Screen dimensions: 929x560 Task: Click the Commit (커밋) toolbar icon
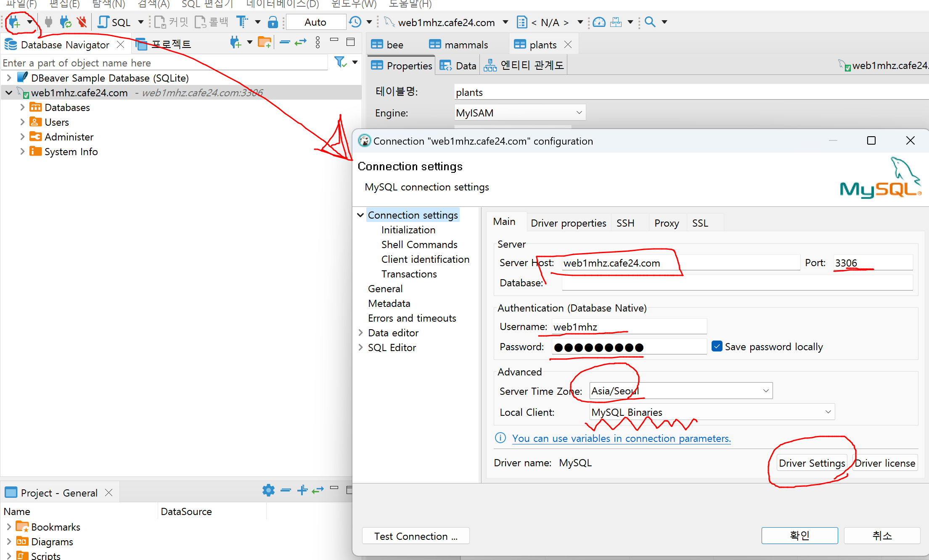pyautogui.click(x=171, y=22)
